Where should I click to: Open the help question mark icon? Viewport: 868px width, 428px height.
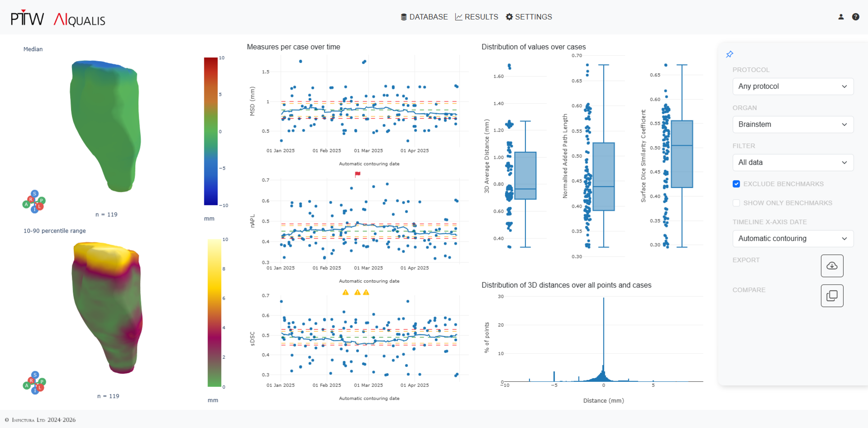point(855,17)
